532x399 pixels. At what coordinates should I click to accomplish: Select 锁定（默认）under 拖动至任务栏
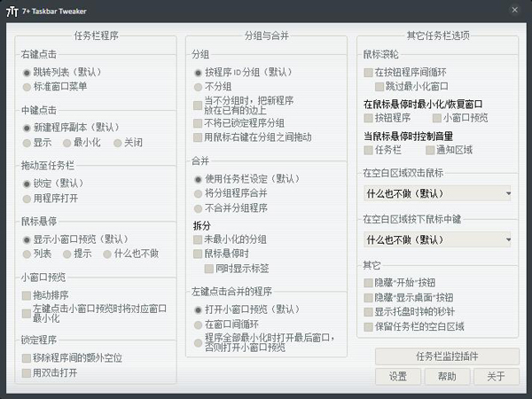[x=27, y=184]
